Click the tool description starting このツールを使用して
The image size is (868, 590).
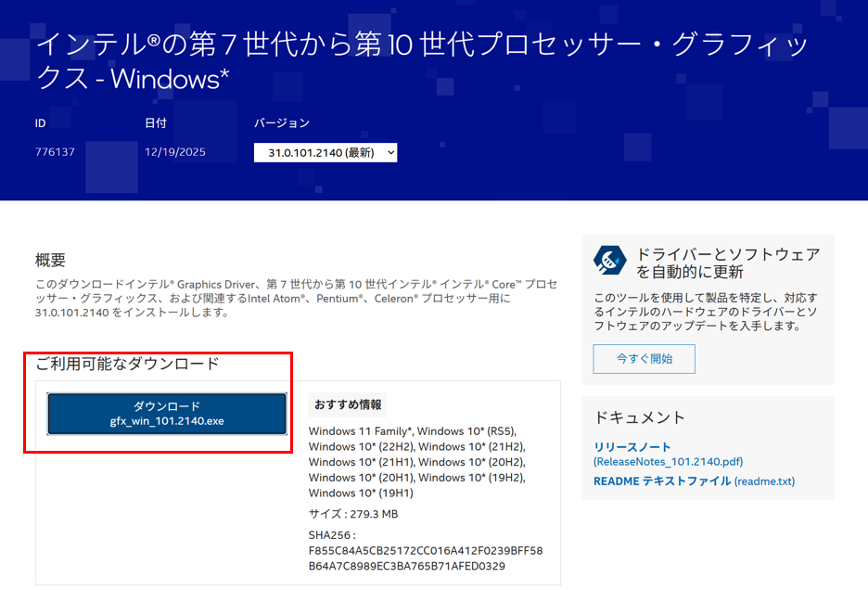[705, 312]
